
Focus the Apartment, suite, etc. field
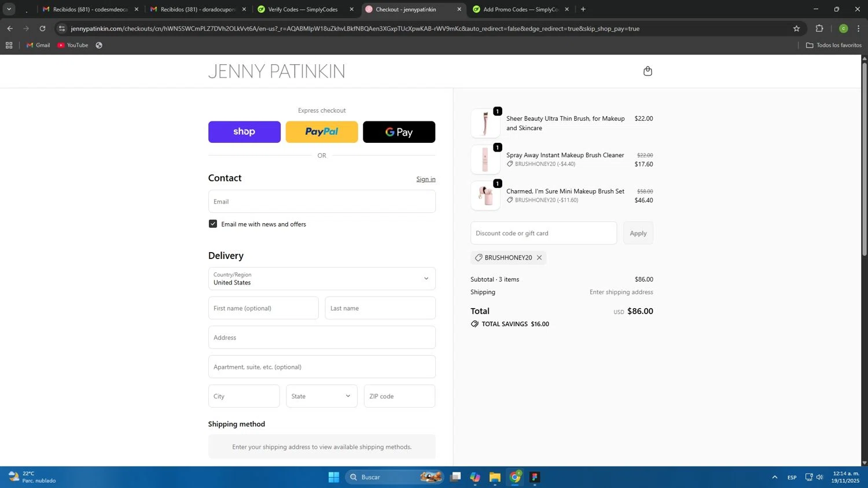click(x=322, y=367)
